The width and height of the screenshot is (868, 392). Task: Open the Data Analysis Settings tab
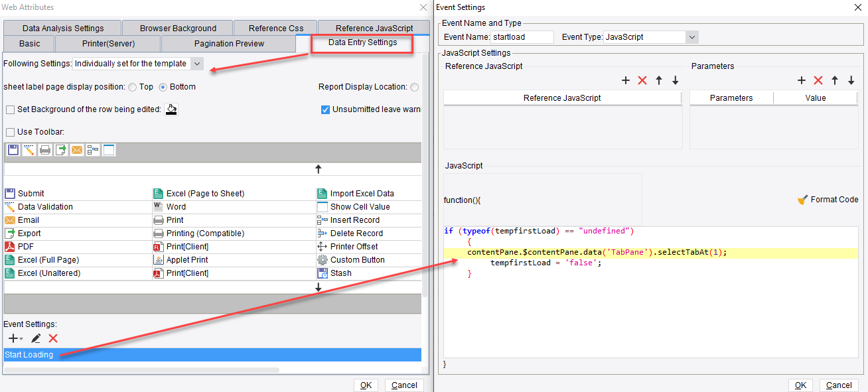pyautogui.click(x=63, y=28)
